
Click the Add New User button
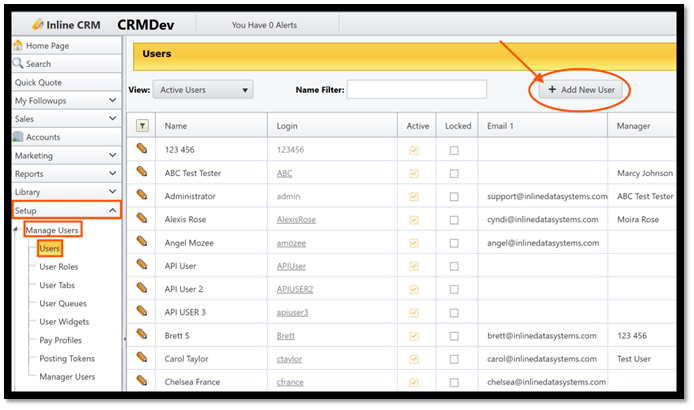(x=581, y=89)
